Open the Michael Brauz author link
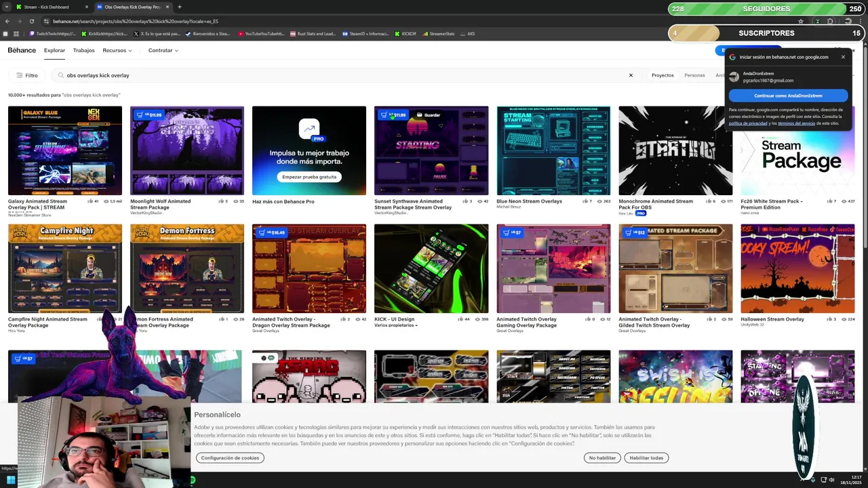 click(x=509, y=207)
